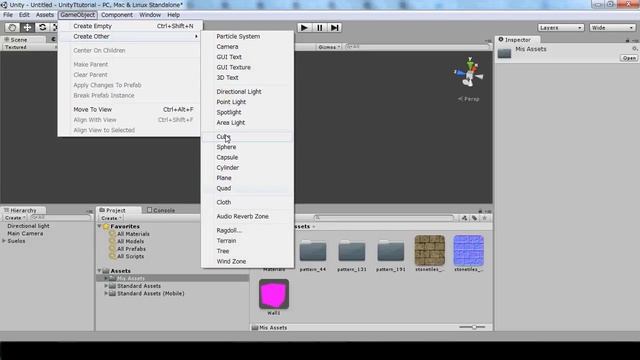The height and width of the screenshot is (360, 640).
Task: Select the pattern_44 folder thumbnail
Action: pos(313,251)
